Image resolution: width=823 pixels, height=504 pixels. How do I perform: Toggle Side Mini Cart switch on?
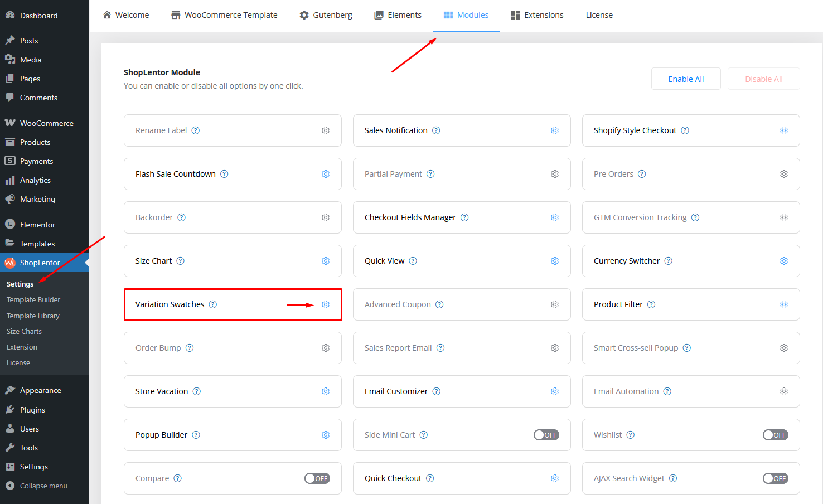pos(546,435)
